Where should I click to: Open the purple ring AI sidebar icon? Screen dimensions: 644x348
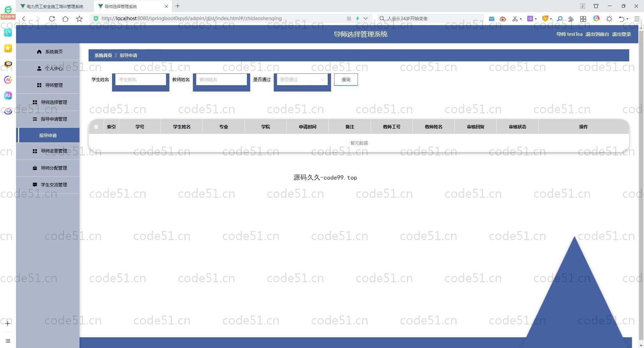(8, 80)
